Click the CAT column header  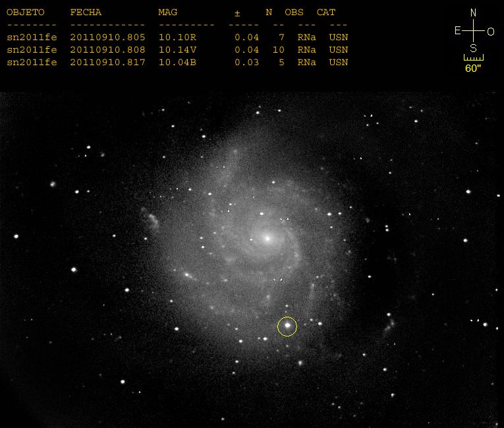point(325,13)
